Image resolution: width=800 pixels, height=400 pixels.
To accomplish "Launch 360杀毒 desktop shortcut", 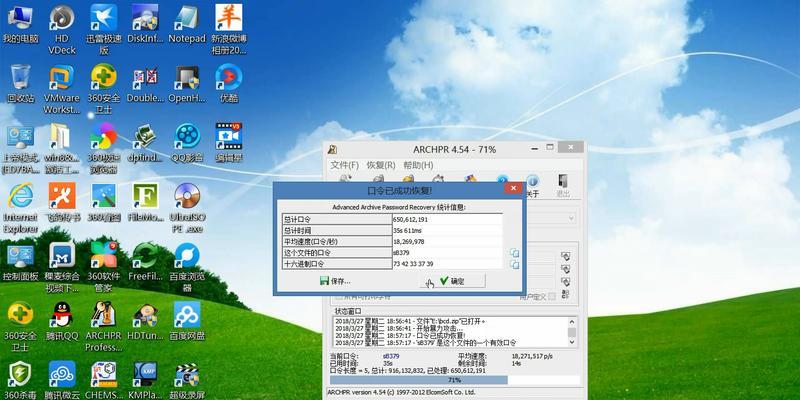I will point(20,380).
